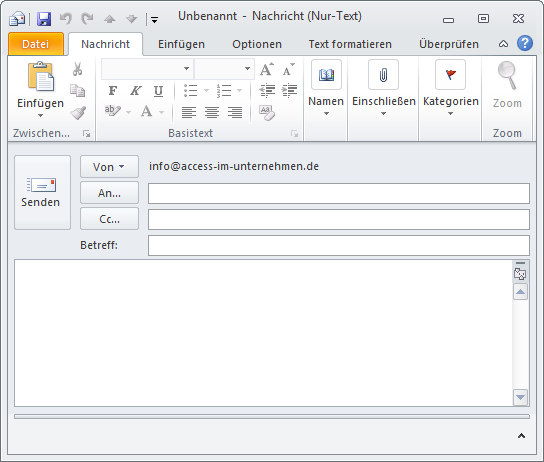Toggle bold (F) formatting
This screenshot has height=462, width=544.
pos(113,91)
